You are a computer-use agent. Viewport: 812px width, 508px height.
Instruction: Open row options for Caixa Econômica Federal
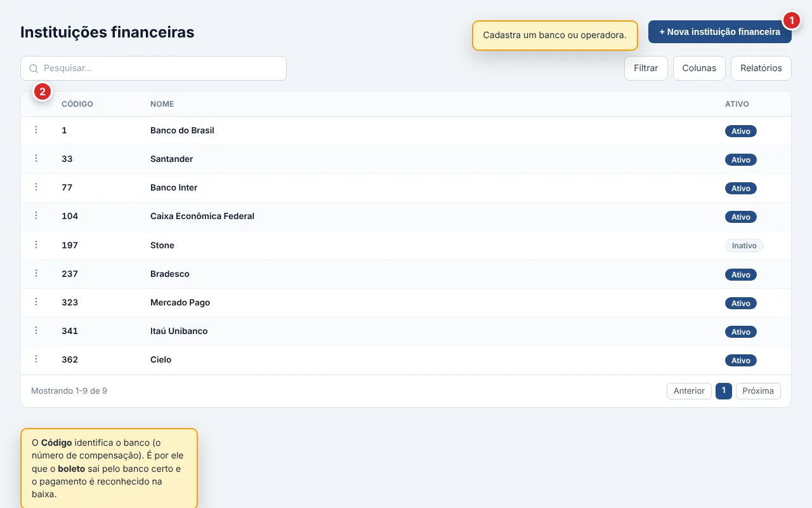(36, 215)
